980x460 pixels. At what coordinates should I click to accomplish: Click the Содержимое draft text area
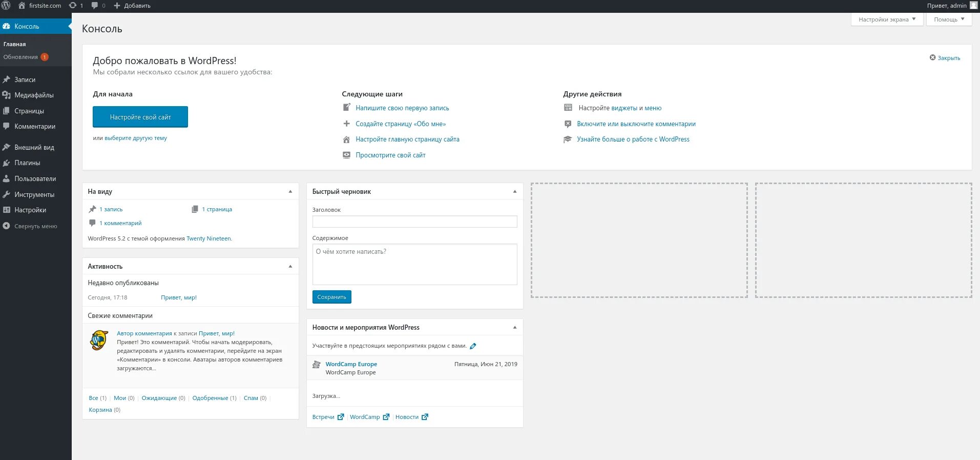point(415,264)
